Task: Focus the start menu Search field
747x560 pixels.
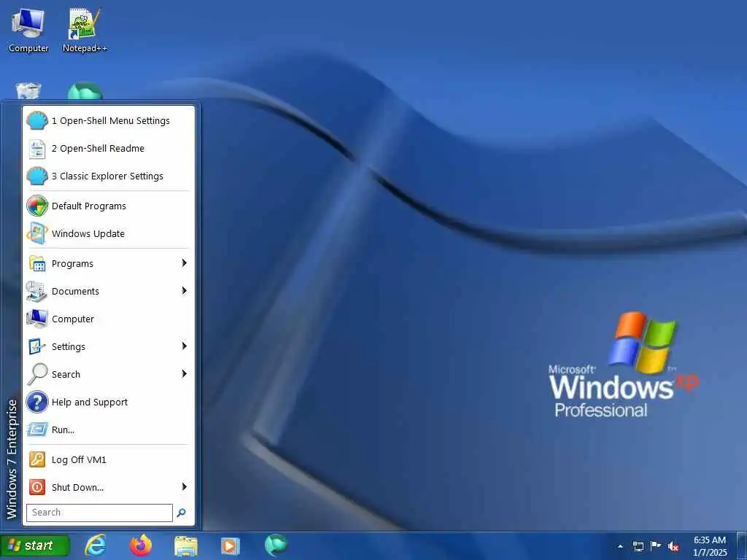Action: pos(99,513)
